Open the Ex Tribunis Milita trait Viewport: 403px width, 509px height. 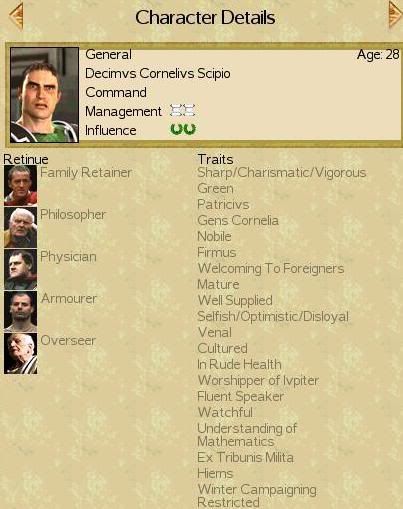[x=245, y=457]
